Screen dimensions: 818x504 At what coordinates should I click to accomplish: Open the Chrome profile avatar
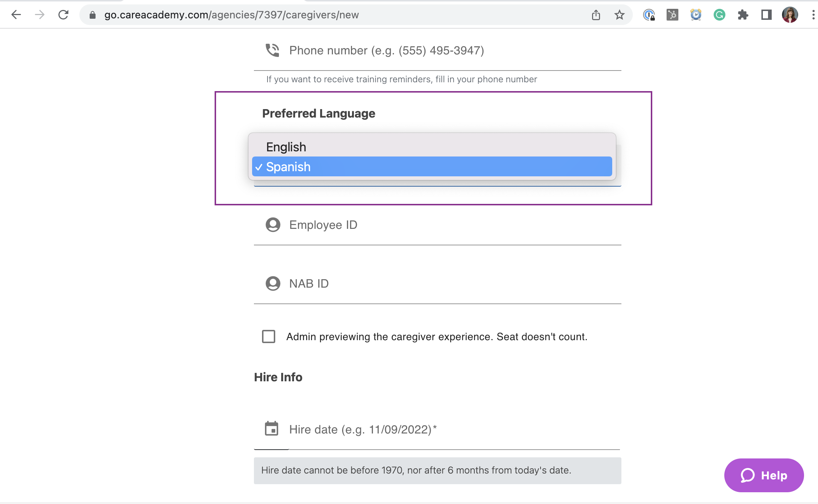click(790, 15)
